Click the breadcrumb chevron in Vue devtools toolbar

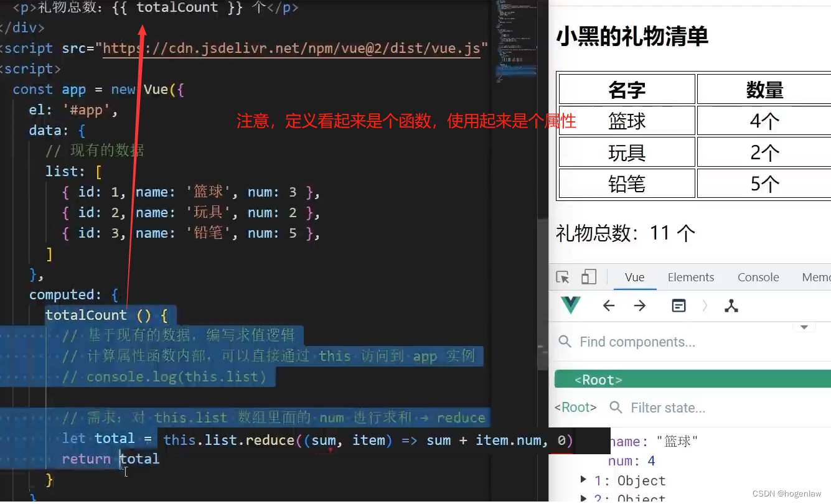tap(705, 306)
